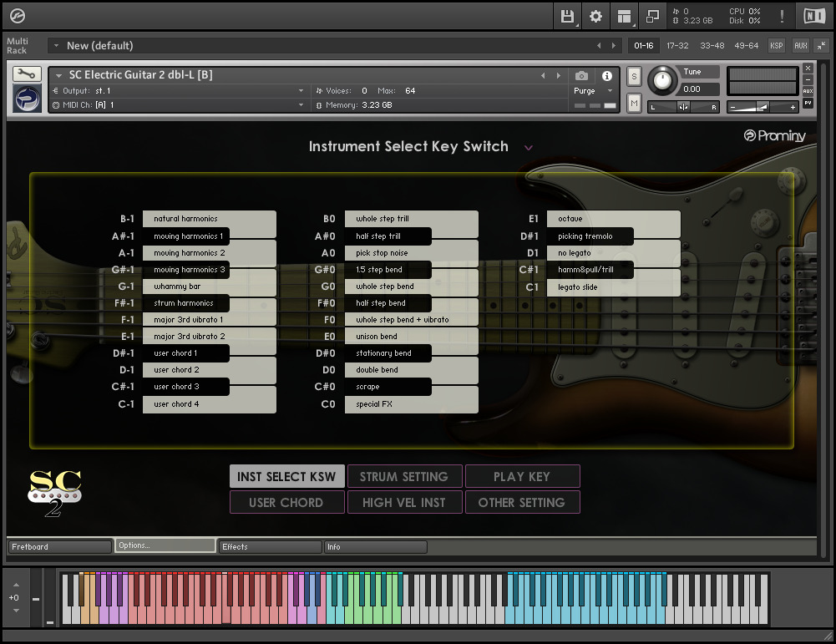Expand the Instrument Select Key Switch chevron
This screenshot has height=644, width=836.
coord(529,148)
